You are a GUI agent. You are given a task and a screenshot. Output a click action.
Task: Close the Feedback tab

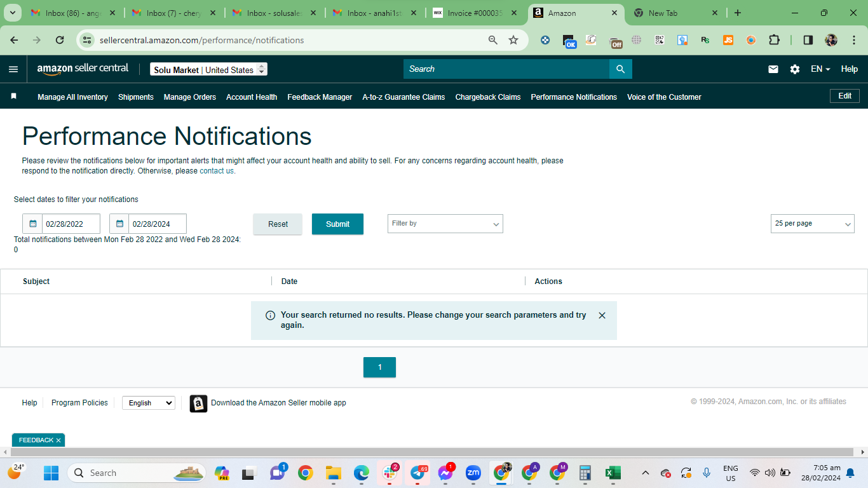point(58,440)
